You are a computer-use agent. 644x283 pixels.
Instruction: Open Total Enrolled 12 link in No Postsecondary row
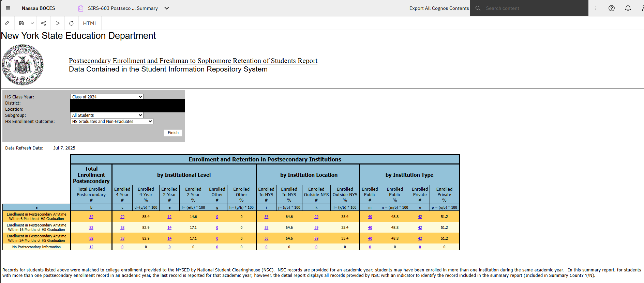(91, 247)
